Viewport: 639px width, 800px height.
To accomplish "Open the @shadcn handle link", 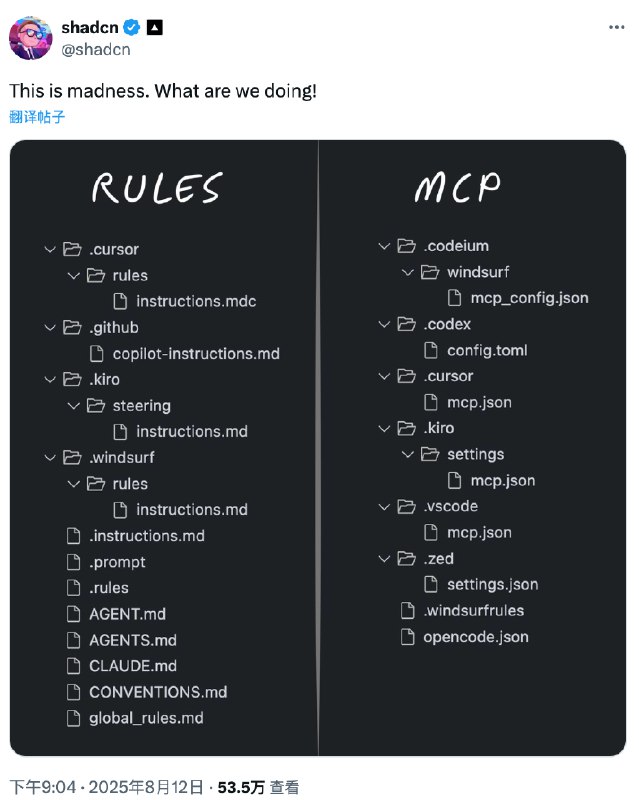I will (95, 49).
